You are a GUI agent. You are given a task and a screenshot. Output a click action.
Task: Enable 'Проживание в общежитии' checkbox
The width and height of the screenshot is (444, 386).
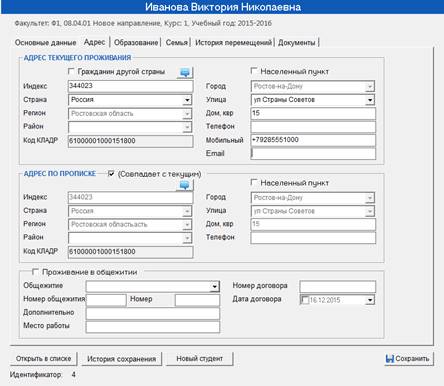(x=35, y=272)
